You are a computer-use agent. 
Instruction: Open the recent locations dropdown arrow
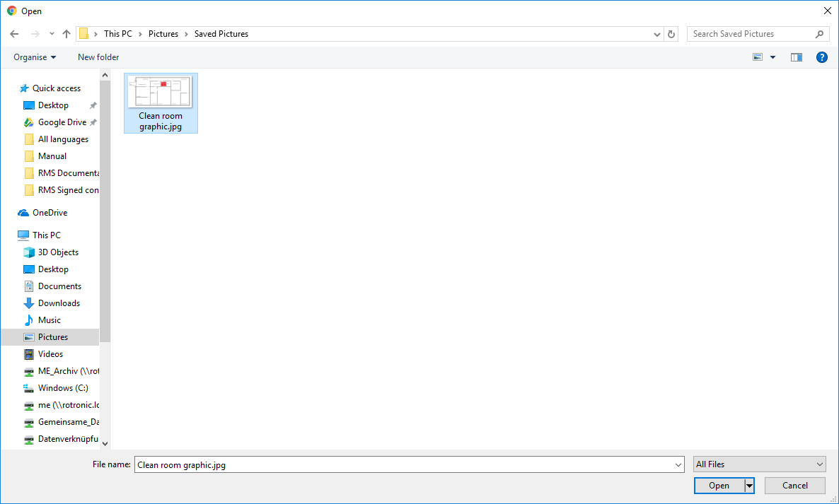click(x=52, y=34)
